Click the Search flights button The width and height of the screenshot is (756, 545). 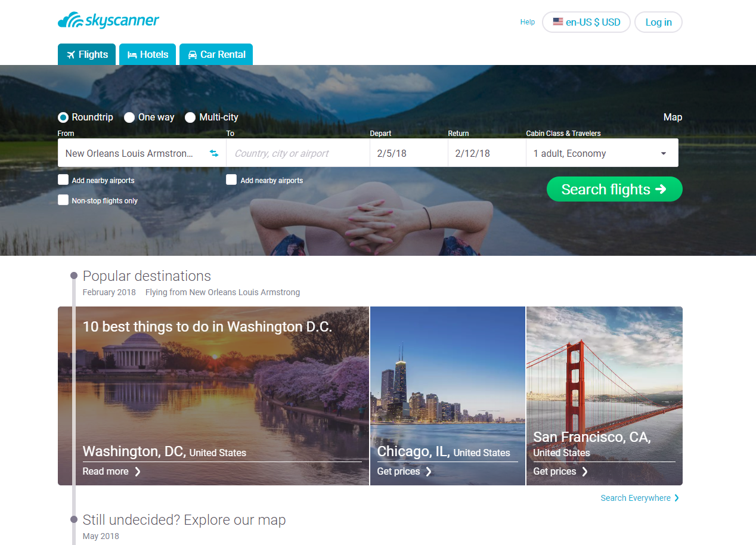(x=614, y=189)
